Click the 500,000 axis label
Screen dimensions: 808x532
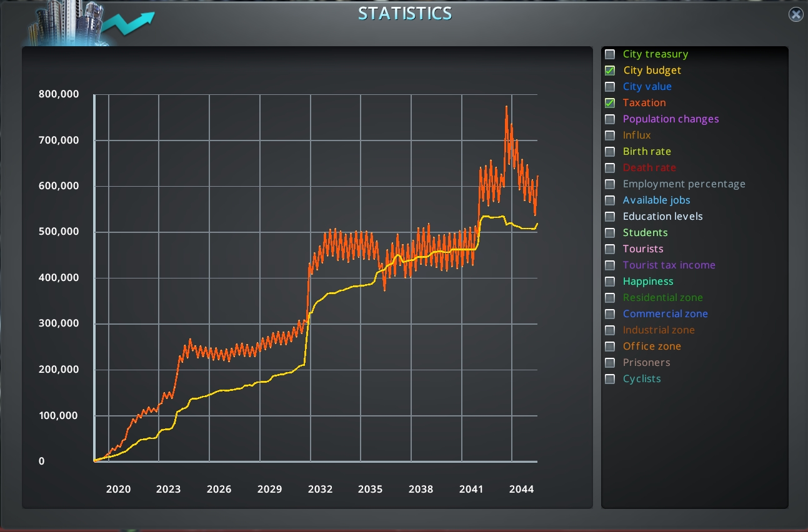tap(59, 232)
